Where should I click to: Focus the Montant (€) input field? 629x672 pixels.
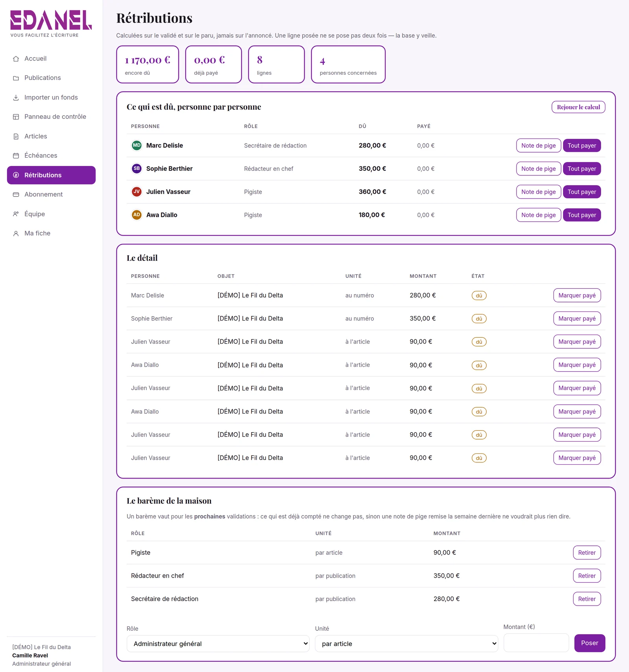pyautogui.click(x=536, y=643)
